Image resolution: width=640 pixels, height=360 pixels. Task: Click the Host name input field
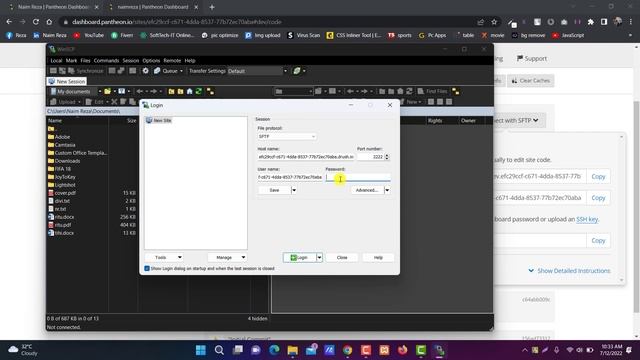(x=306, y=157)
